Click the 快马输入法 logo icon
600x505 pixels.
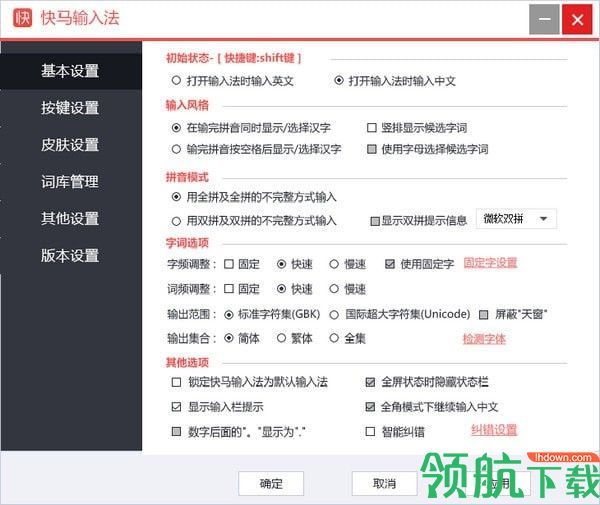pyautogui.click(x=22, y=18)
